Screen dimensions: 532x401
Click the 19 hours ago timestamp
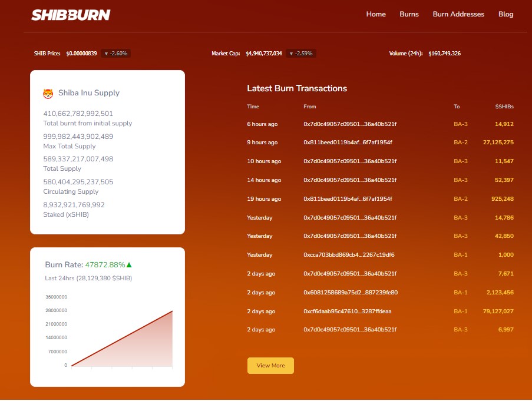point(264,199)
